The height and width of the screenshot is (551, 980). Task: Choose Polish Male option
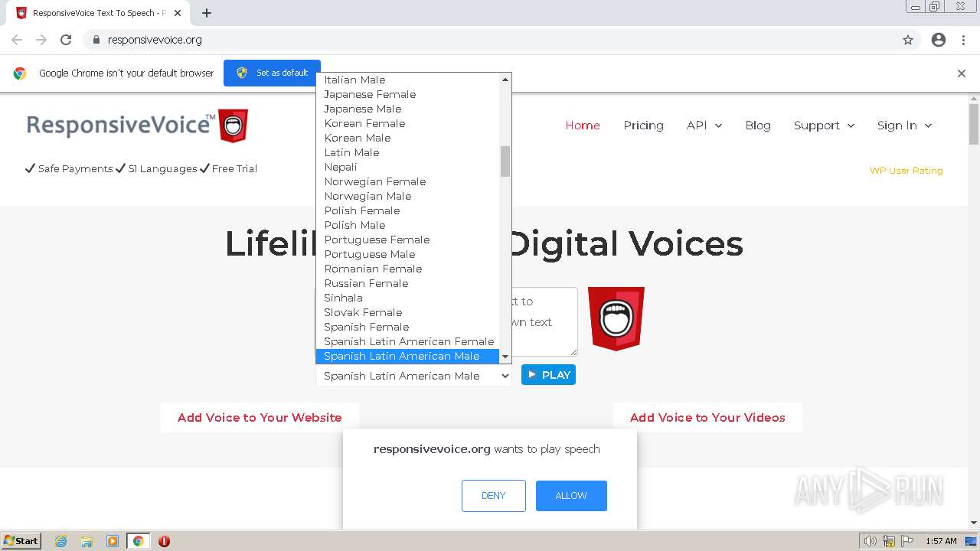(x=408, y=225)
